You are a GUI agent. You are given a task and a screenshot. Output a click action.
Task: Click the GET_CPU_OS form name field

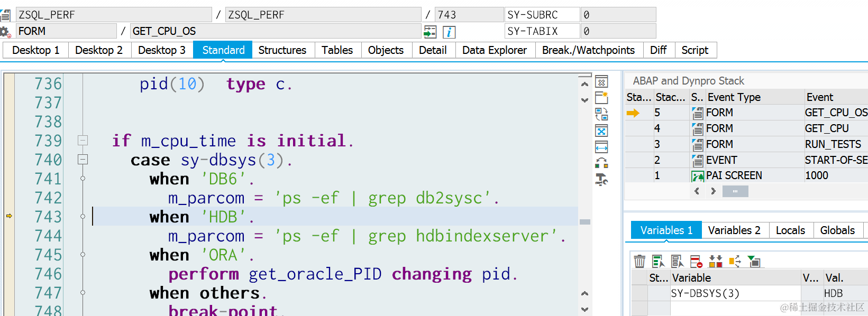pyautogui.click(x=276, y=31)
